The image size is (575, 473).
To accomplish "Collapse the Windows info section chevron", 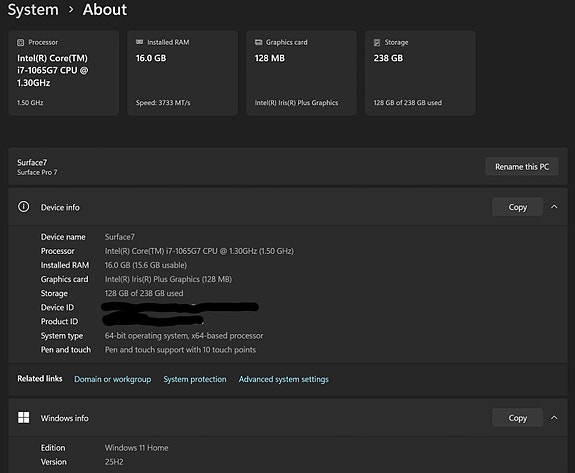I will click(x=554, y=418).
